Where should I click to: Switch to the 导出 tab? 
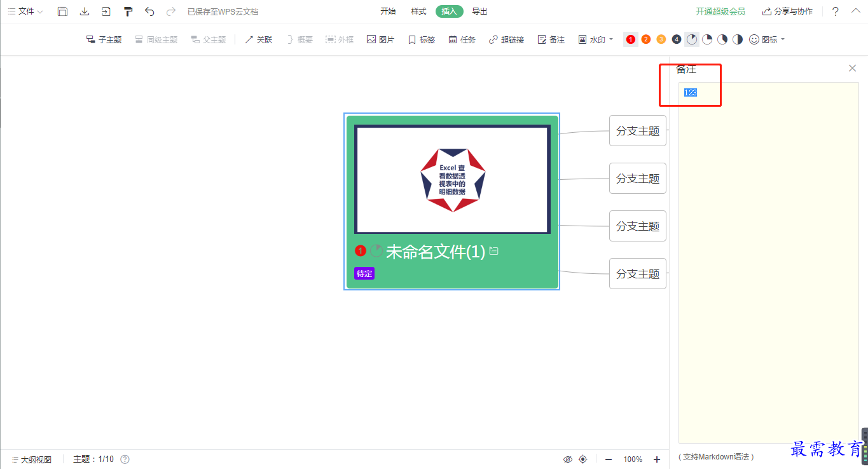(x=479, y=11)
